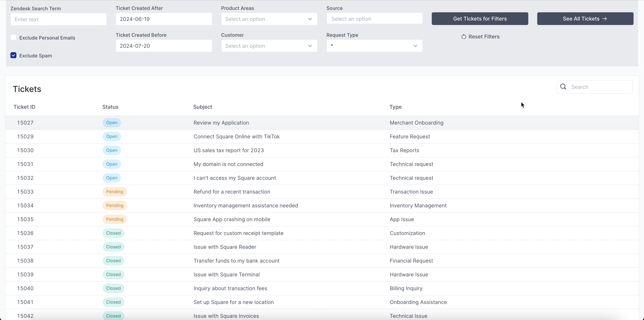644x320 pixels.
Task: Focus the Zendesk Search Term field
Action: point(59,19)
